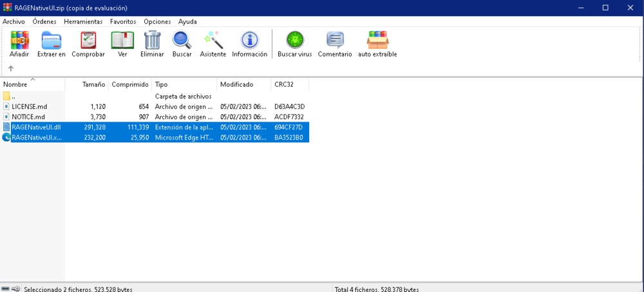Click the status bar drive icon

click(x=6, y=289)
